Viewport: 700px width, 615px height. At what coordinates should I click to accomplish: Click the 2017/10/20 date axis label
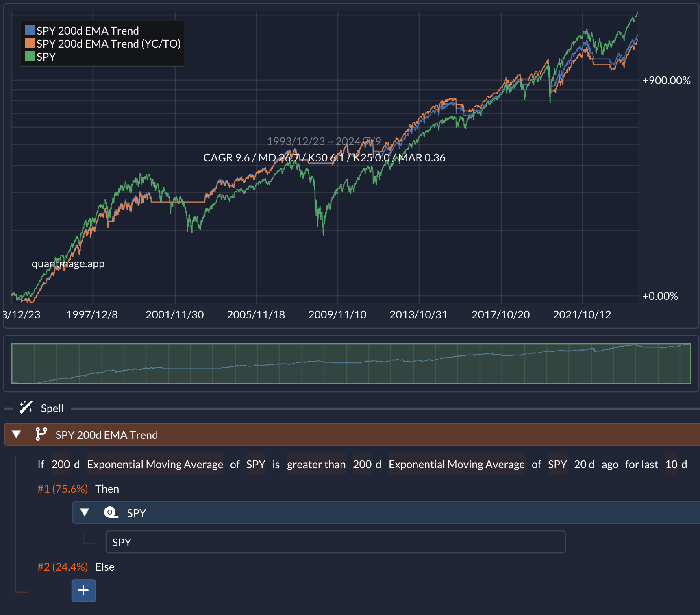[x=500, y=314]
